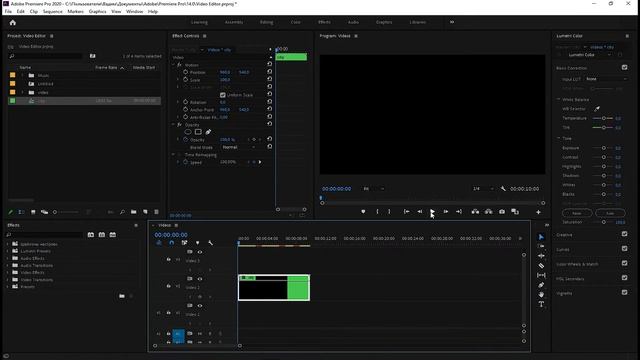Toggle the Vignette checkbox

tap(624, 293)
